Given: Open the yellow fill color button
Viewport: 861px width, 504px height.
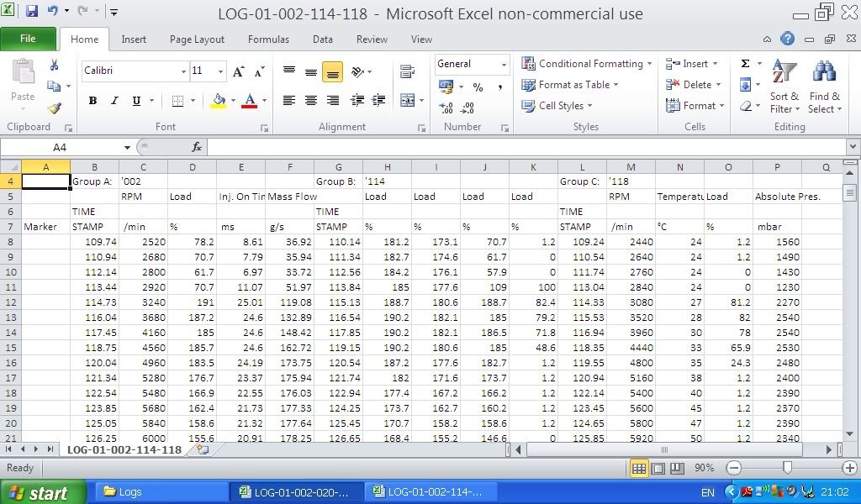Looking at the screenshot, I should coord(219,101).
